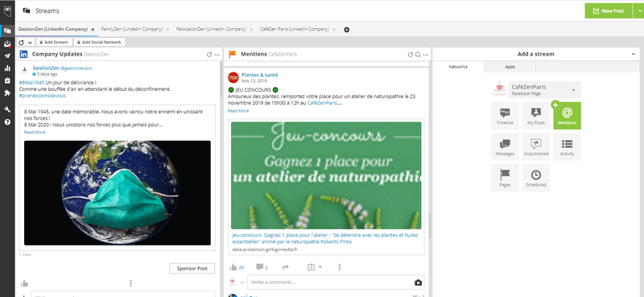The width and height of the screenshot is (644, 297).
Task: Refresh the Mentions stream
Action: click(410, 54)
